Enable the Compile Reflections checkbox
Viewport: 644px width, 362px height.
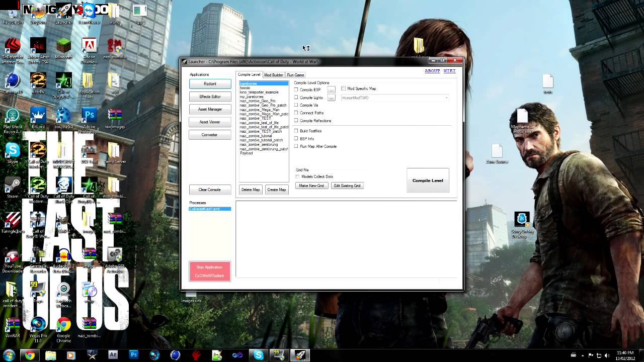[x=296, y=121]
